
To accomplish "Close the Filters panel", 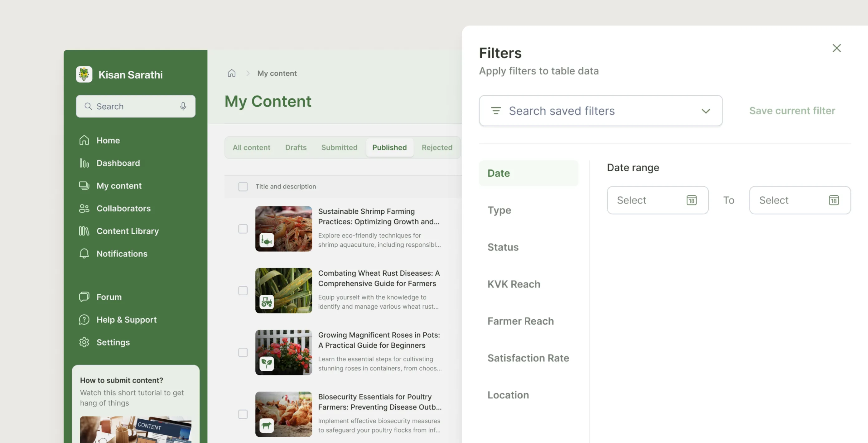I will point(836,48).
